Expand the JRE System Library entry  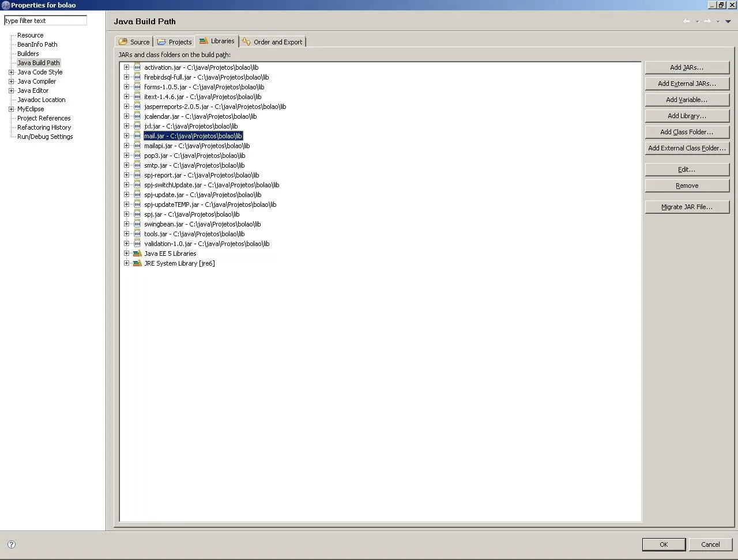coord(127,263)
